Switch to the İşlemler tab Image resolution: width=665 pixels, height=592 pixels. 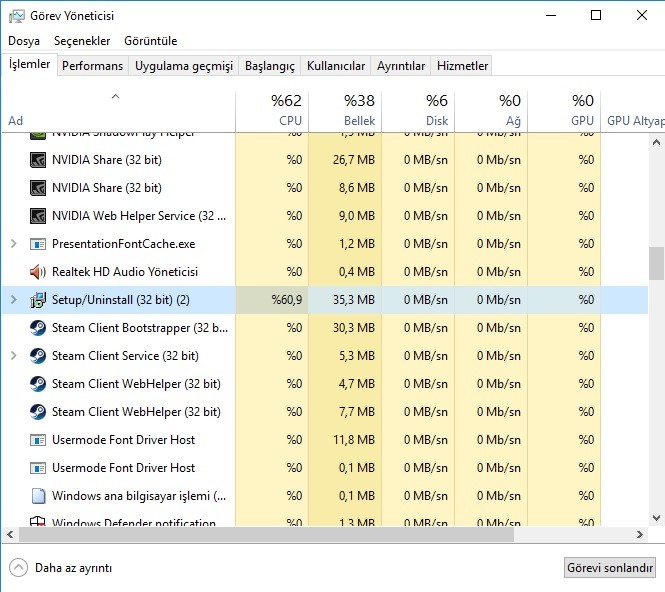pyautogui.click(x=29, y=64)
